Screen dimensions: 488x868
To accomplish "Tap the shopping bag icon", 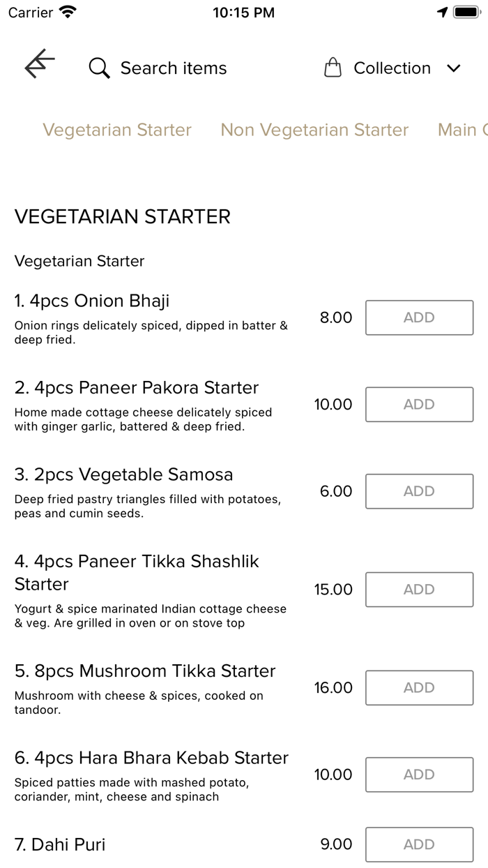I will [x=333, y=68].
